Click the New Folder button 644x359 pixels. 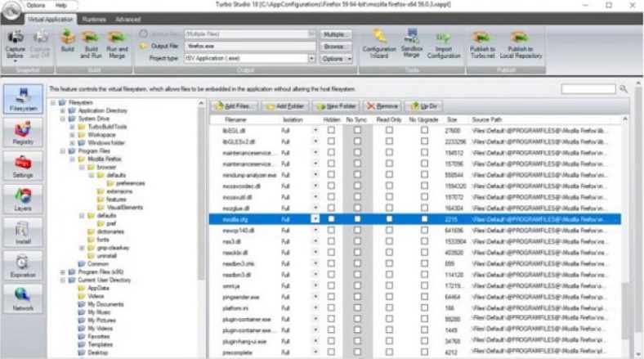337,106
